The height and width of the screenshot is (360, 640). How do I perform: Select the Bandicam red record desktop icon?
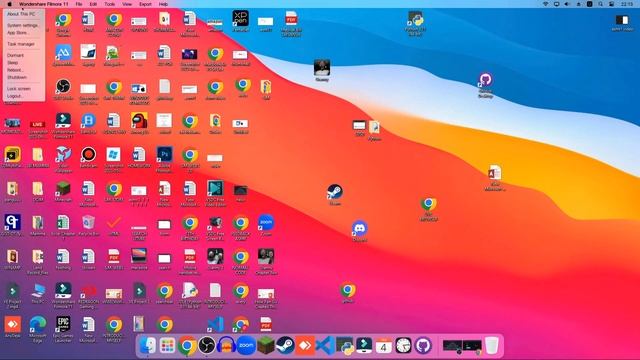coord(88,154)
